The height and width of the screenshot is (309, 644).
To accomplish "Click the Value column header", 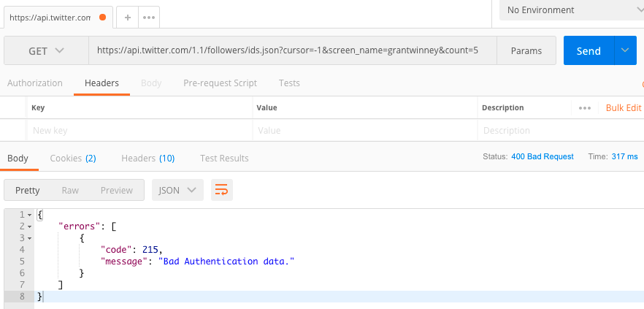I will [x=267, y=107].
